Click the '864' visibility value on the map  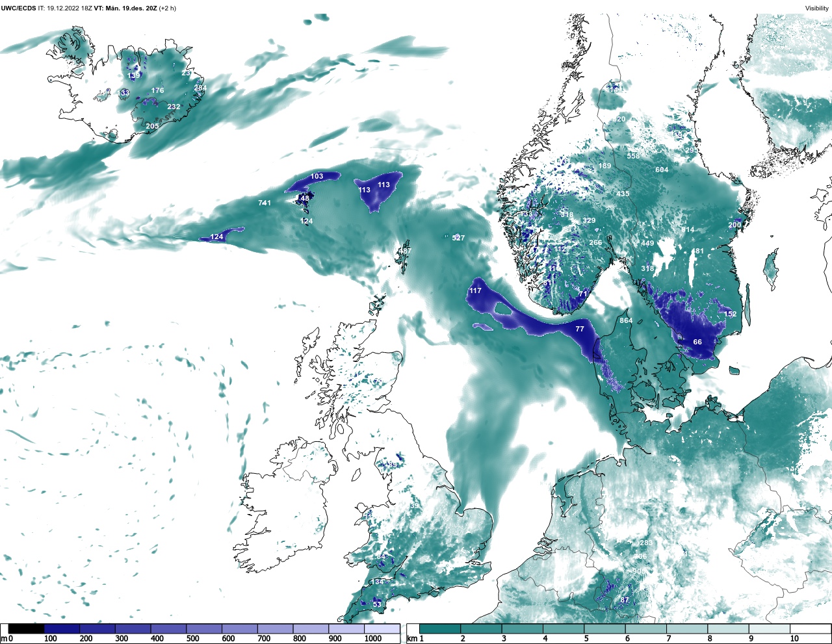tap(626, 320)
